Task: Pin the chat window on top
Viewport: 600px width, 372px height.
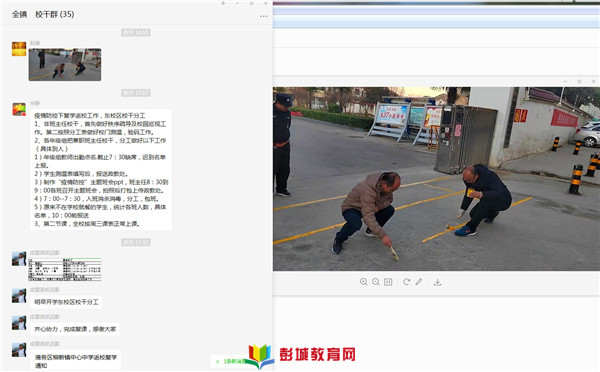Action: point(223,3)
